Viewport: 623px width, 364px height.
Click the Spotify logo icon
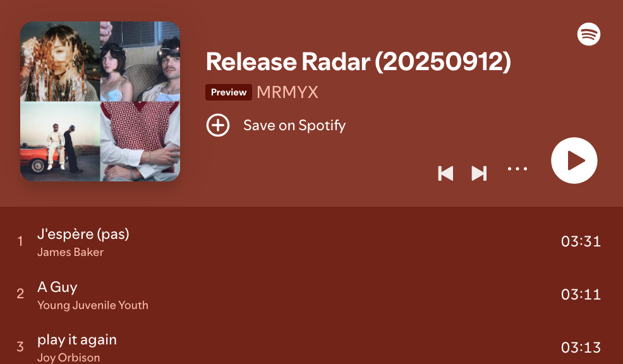point(588,34)
